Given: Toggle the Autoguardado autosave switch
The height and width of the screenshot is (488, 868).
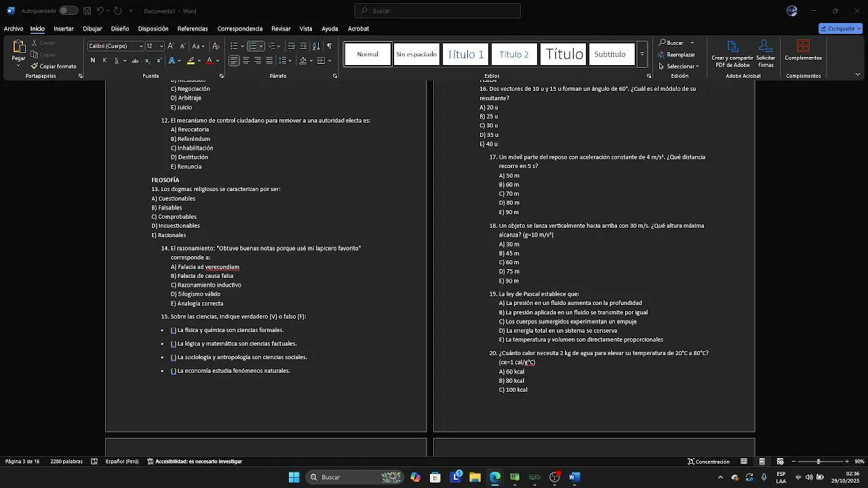Looking at the screenshot, I should point(68,11).
